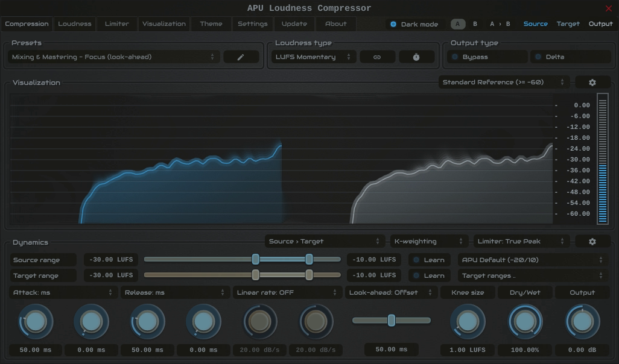Open the APU Default (-20/10) dropdown
Screen dimensions: 619x364
pyautogui.click(x=533, y=260)
